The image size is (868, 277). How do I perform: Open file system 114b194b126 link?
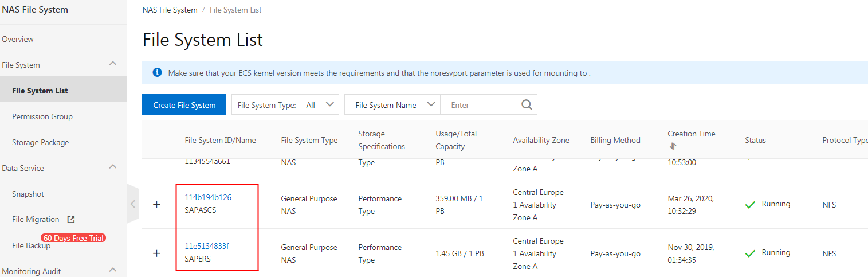(x=208, y=197)
